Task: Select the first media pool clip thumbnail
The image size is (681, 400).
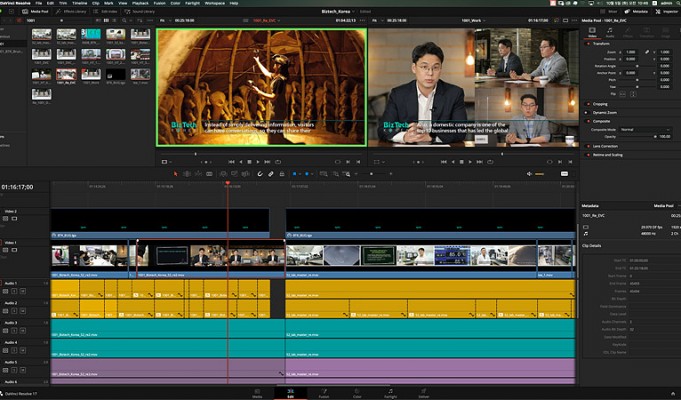Action: 41,34
